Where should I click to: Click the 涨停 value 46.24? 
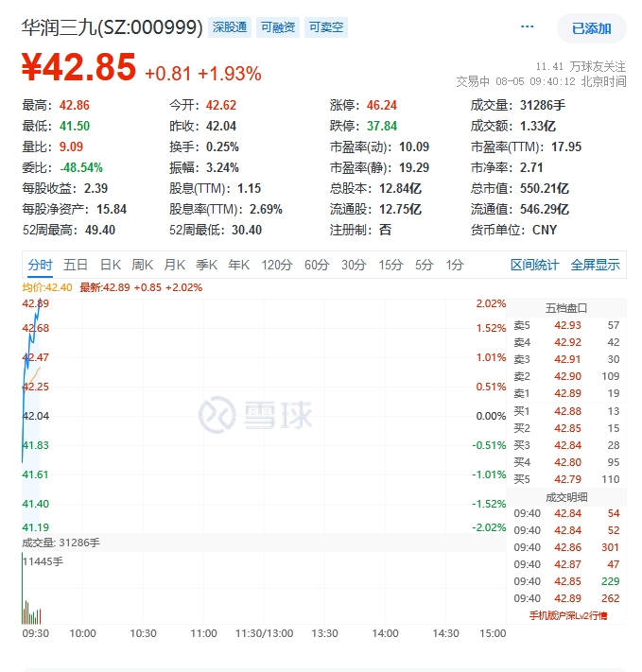click(382, 106)
